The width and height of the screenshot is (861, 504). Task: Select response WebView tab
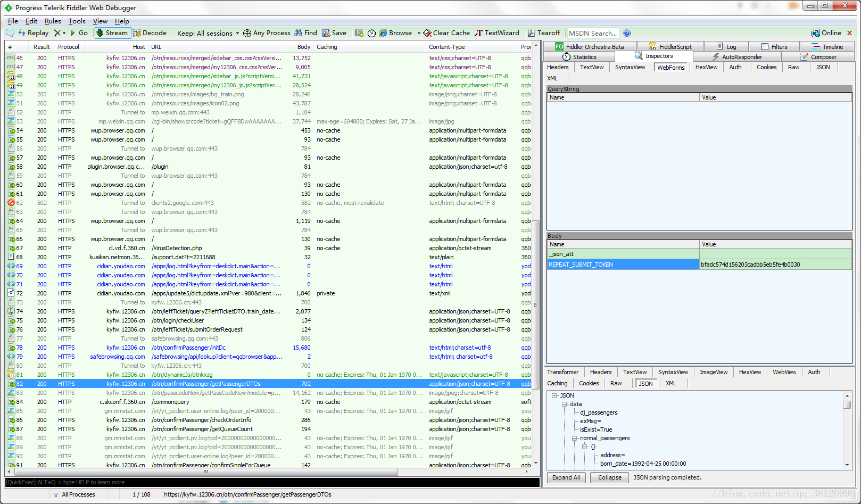784,372
